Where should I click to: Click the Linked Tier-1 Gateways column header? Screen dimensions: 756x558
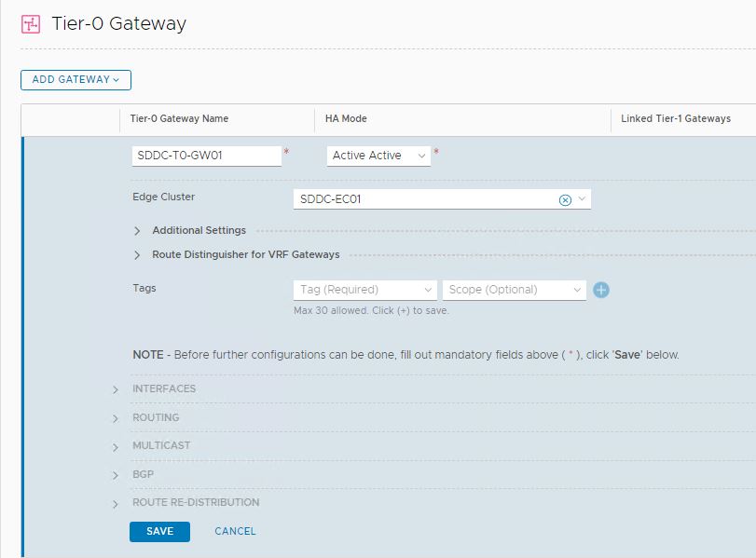[675, 119]
